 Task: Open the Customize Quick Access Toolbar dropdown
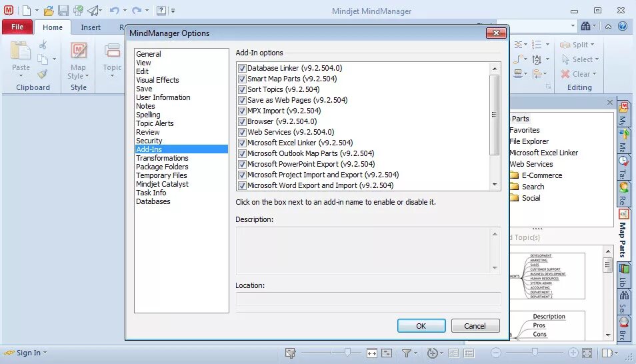[x=173, y=11]
